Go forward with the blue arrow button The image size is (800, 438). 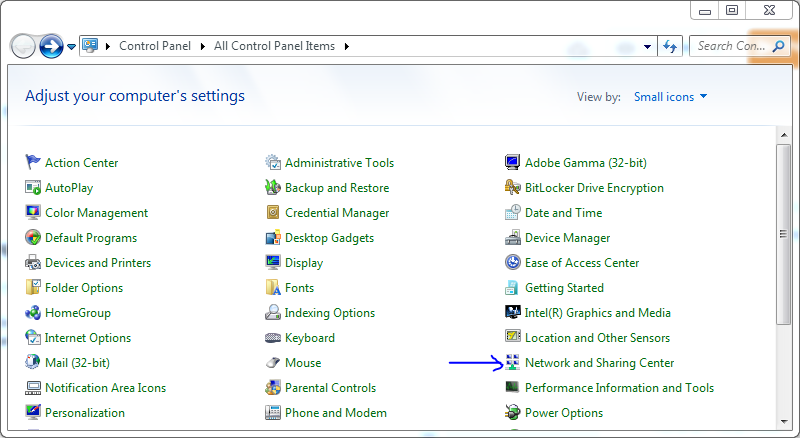tap(51, 46)
